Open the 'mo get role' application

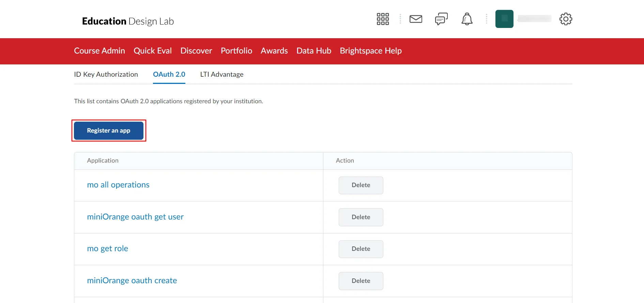[108, 248]
